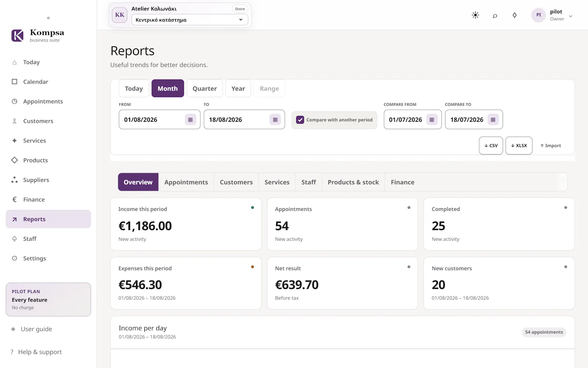The image size is (588, 368).
Task: Switch to the Finance report tab
Action: 403,182
